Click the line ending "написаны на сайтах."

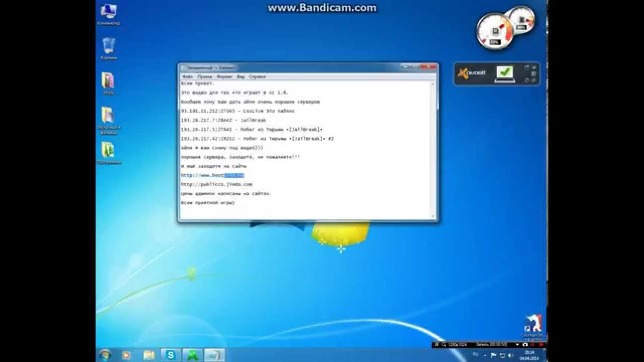point(226,194)
